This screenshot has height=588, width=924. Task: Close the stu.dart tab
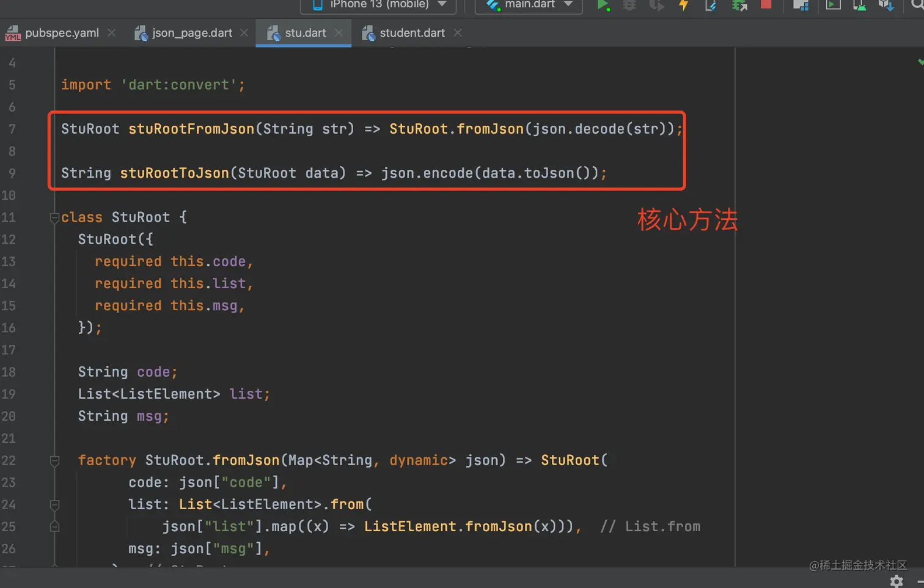(339, 33)
